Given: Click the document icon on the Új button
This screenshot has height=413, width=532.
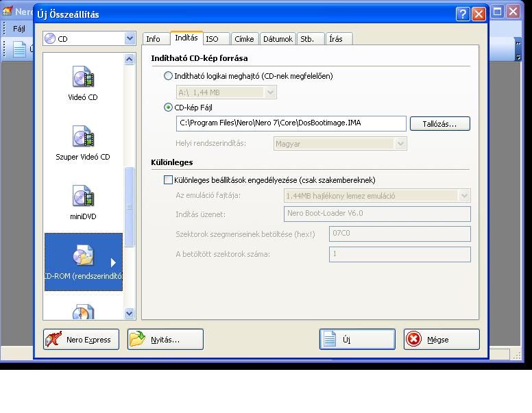Looking at the screenshot, I should 330,339.
